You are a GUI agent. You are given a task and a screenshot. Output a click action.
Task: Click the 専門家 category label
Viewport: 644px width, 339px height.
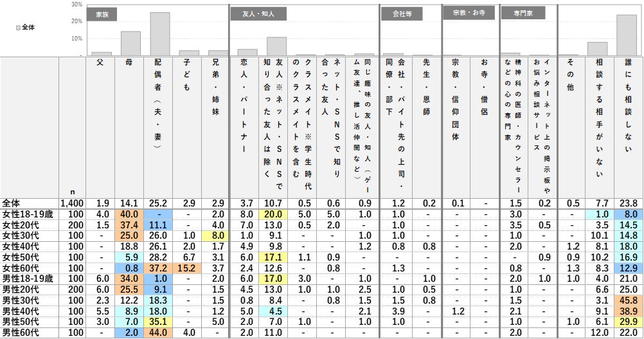(x=523, y=13)
